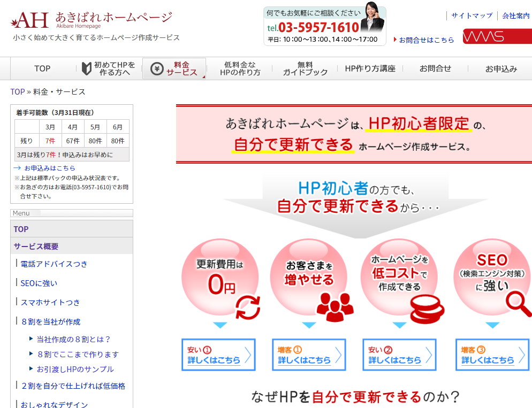The height and width of the screenshot is (408, 532).
Task: Click the chevron in 増客① button
Action: click(338, 355)
